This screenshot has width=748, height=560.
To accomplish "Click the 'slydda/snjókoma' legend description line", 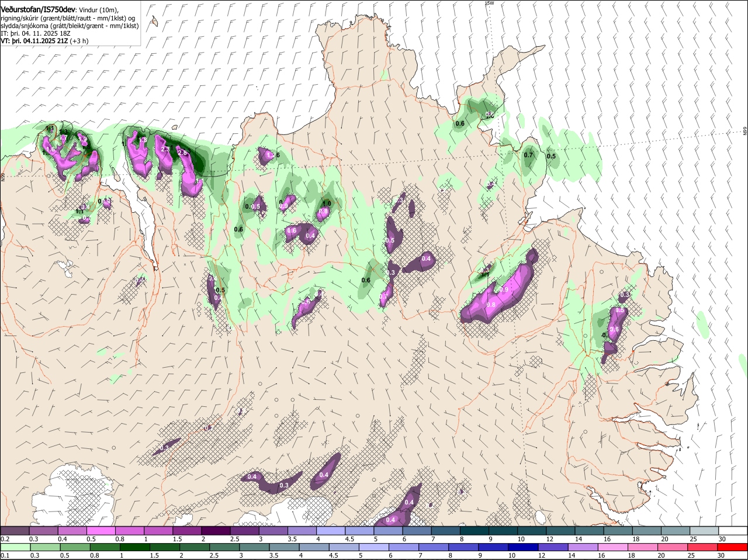I will pyautogui.click(x=70, y=26).
